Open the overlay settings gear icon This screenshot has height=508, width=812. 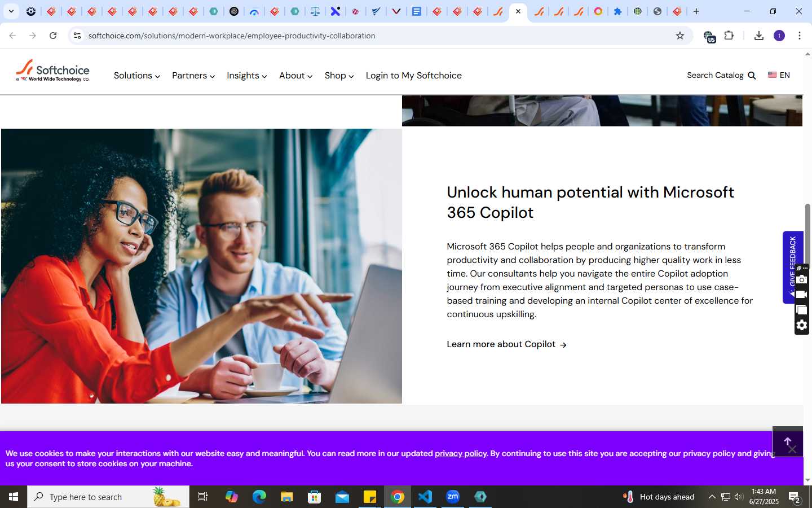click(x=802, y=325)
